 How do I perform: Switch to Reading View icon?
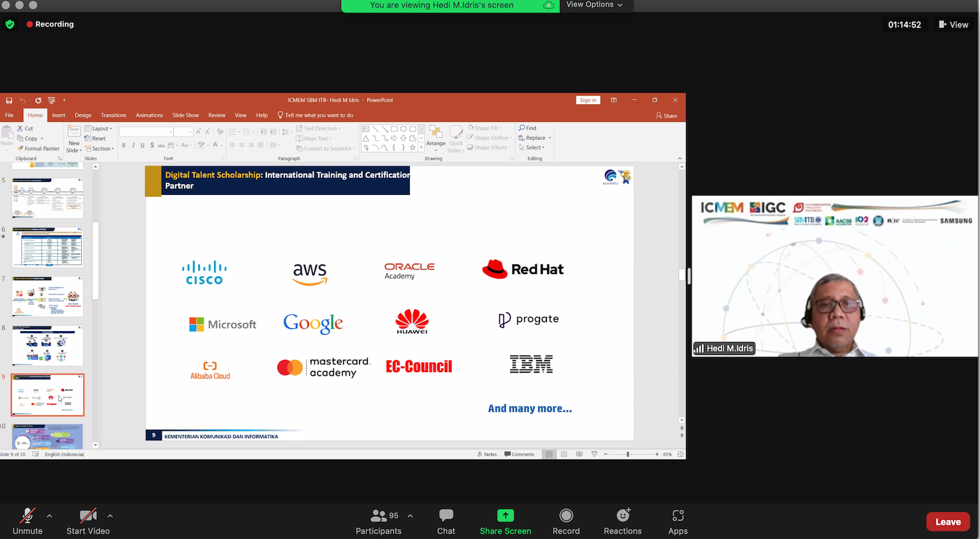click(579, 454)
